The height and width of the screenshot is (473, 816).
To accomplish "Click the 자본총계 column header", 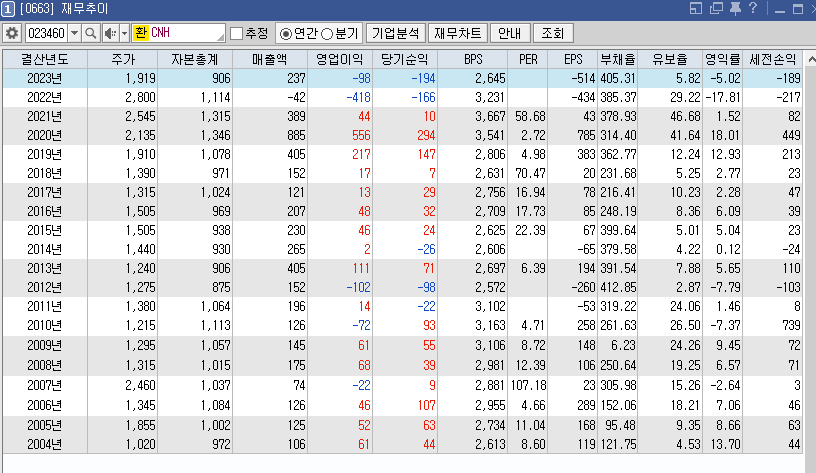I will click(195, 60).
